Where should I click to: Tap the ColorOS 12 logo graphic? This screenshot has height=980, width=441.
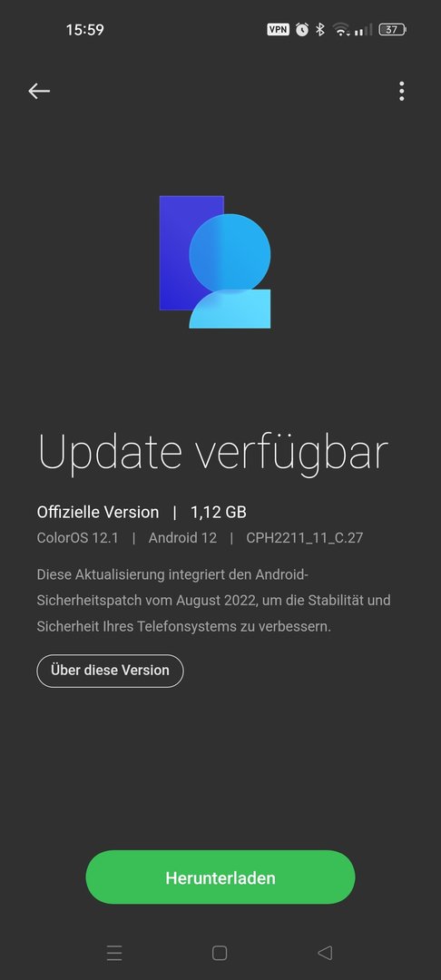click(215, 262)
